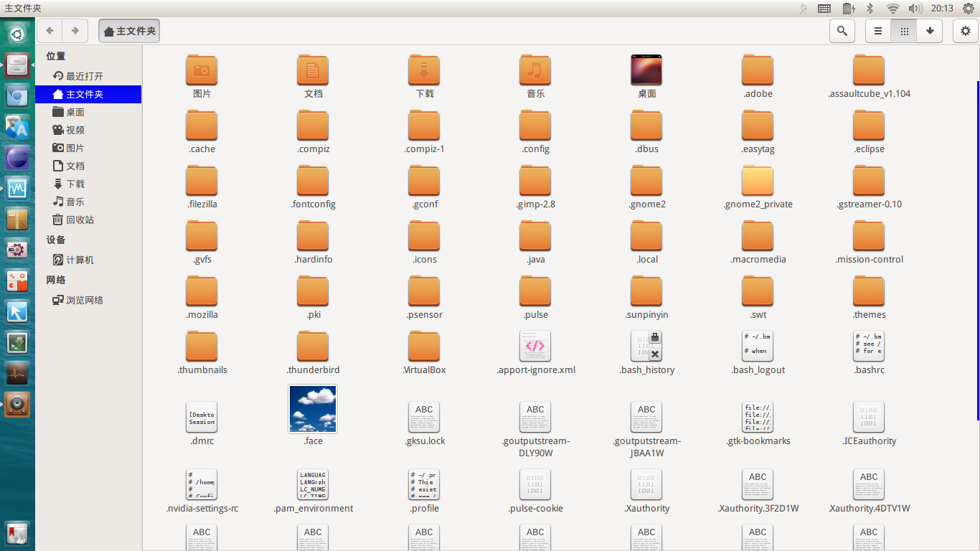Open 回收站 trash in the sidebar
The image size is (980, 551).
click(88, 220)
